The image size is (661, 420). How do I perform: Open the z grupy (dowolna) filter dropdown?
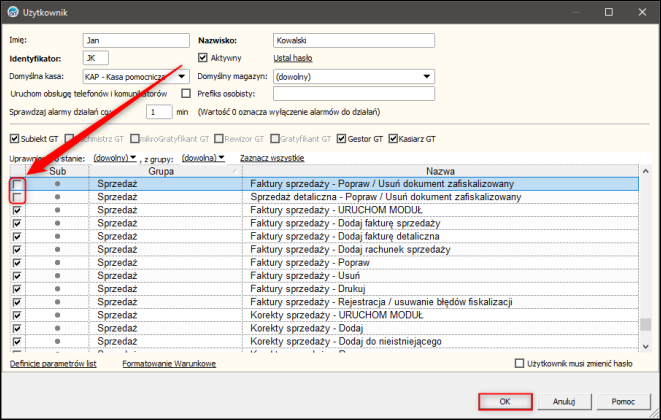[x=203, y=158]
